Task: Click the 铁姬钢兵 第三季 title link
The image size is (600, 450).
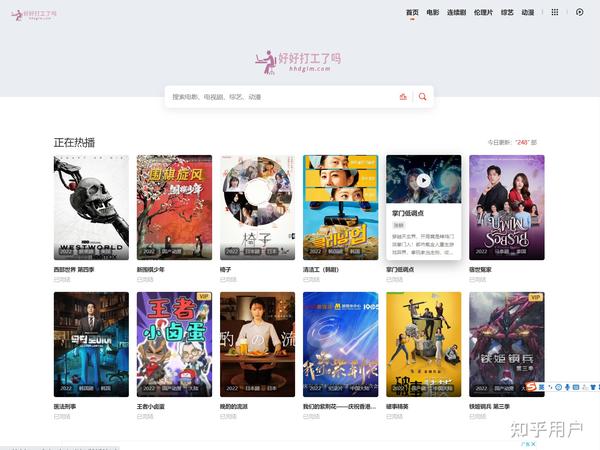Action: pos(489,406)
